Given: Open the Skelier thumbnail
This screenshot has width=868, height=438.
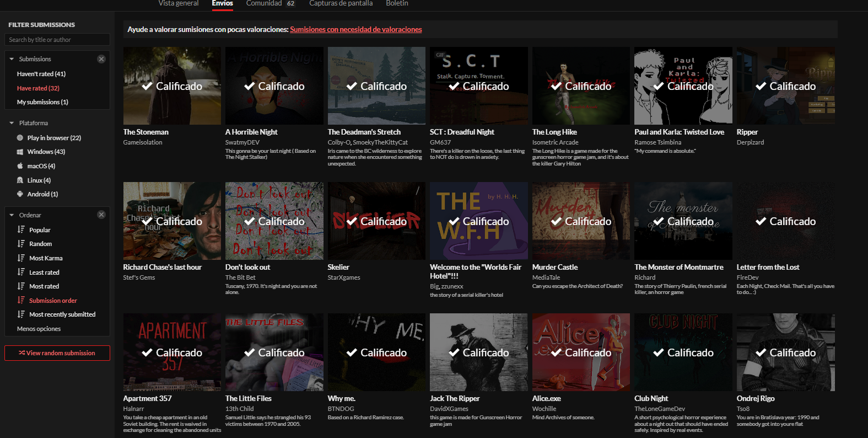Looking at the screenshot, I should click(376, 221).
